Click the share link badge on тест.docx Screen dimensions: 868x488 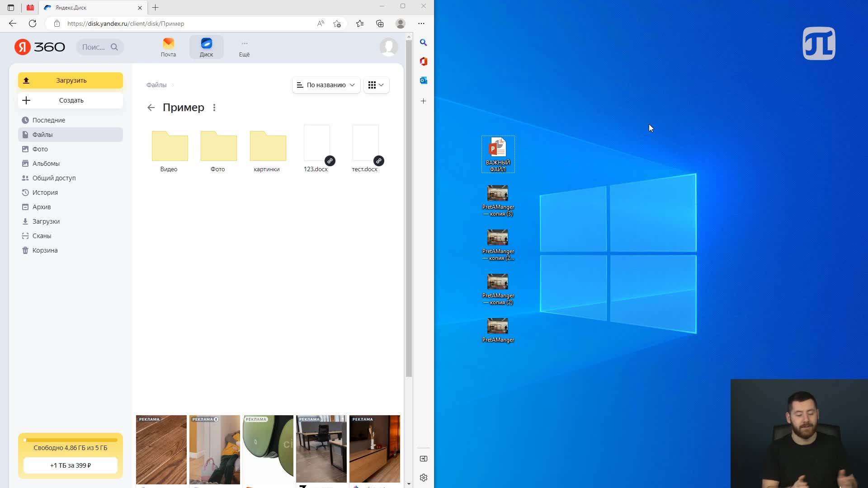coord(379,161)
